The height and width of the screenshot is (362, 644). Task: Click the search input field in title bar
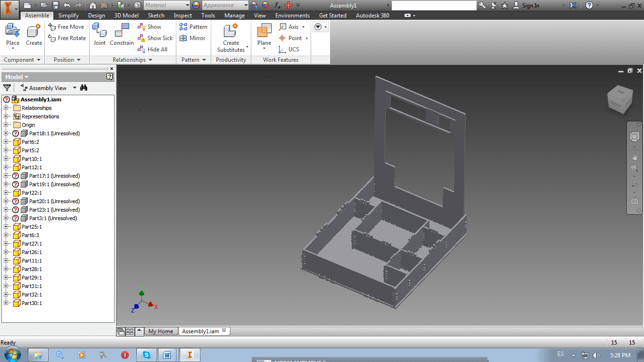point(434,5)
